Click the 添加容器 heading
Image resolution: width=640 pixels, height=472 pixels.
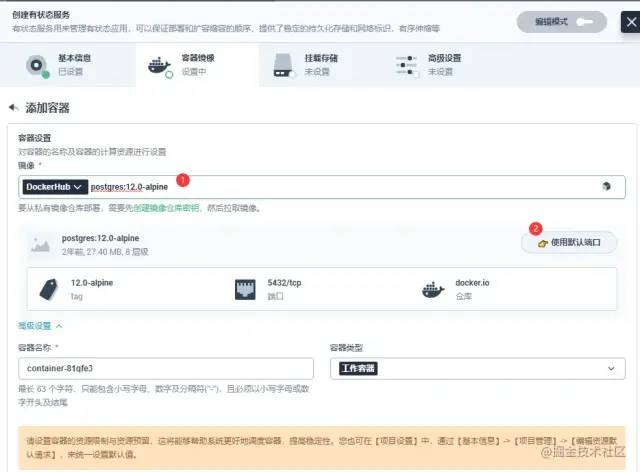(47, 108)
